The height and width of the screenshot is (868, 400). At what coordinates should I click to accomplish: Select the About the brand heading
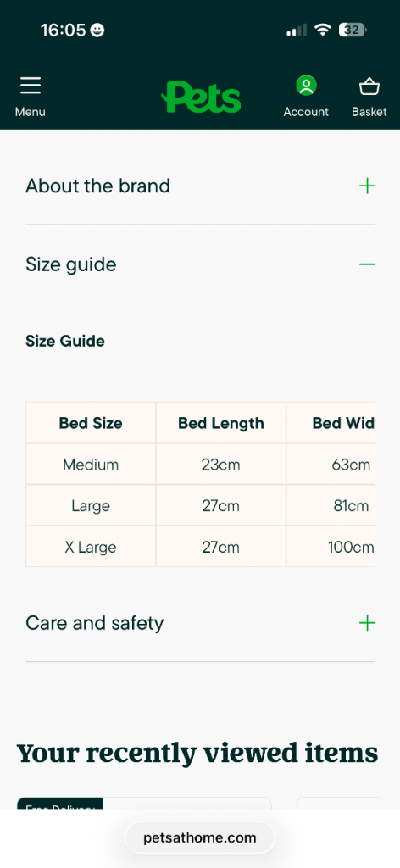(x=98, y=186)
